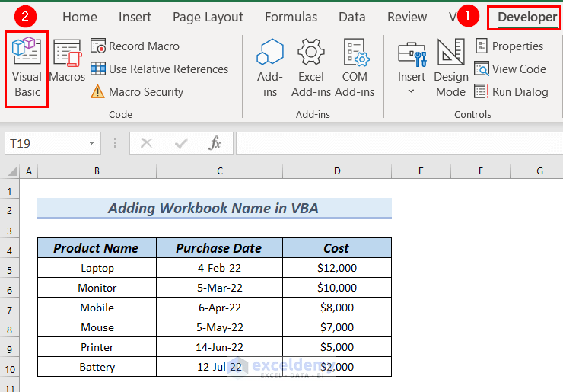The image size is (563, 392).
Task: Click the formula bar input
Action: coord(399,143)
